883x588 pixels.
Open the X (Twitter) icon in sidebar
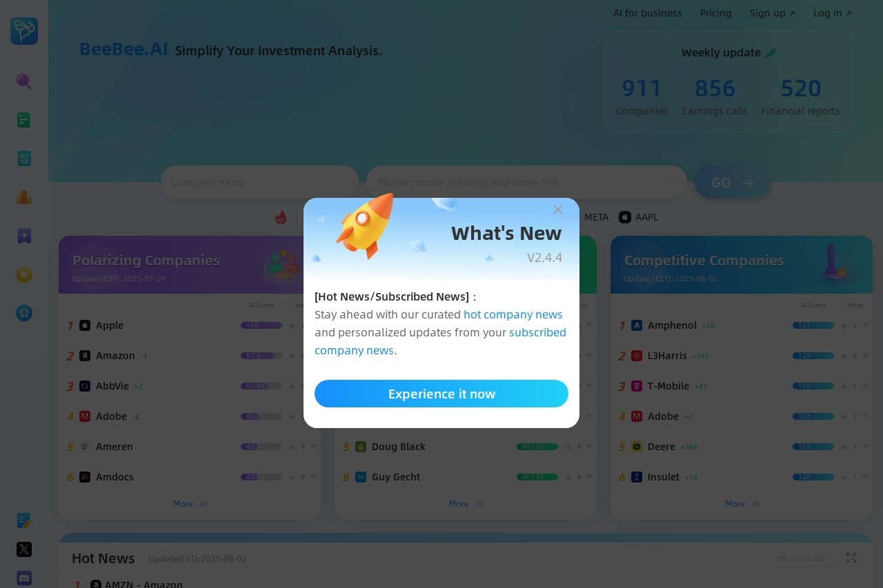[24, 549]
